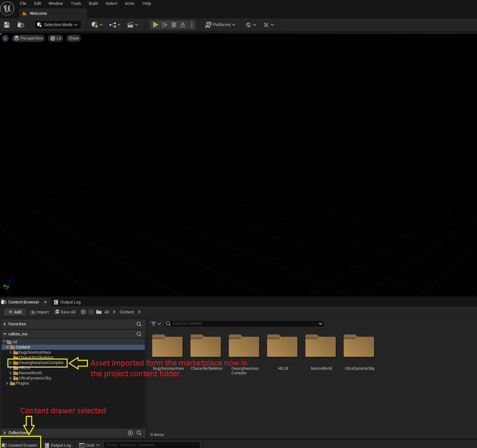The height and width of the screenshot is (448, 477).
Task: Expand the GwanghwamunComplex folder in tree
Action: (x=11, y=363)
